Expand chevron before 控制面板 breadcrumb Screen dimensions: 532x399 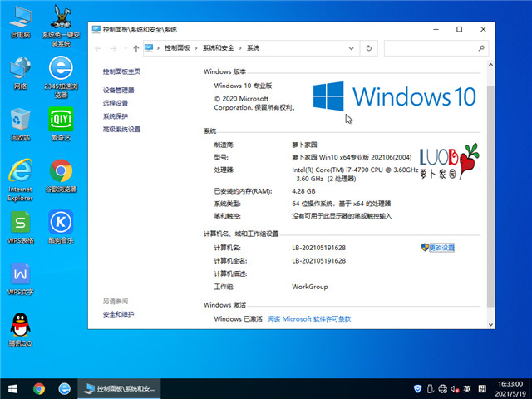158,48
